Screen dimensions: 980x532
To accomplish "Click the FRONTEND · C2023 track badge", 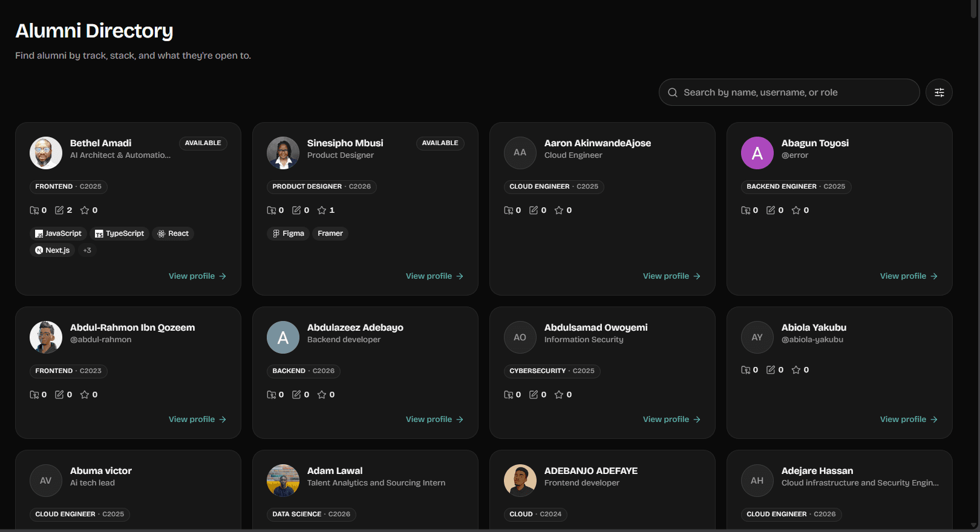I will (x=68, y=371).
